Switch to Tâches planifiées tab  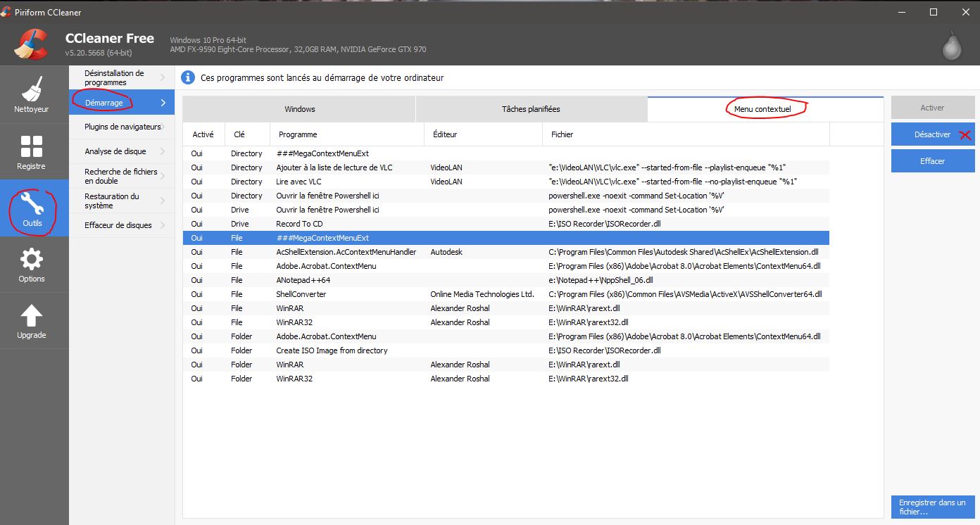[x=531, y=109]
